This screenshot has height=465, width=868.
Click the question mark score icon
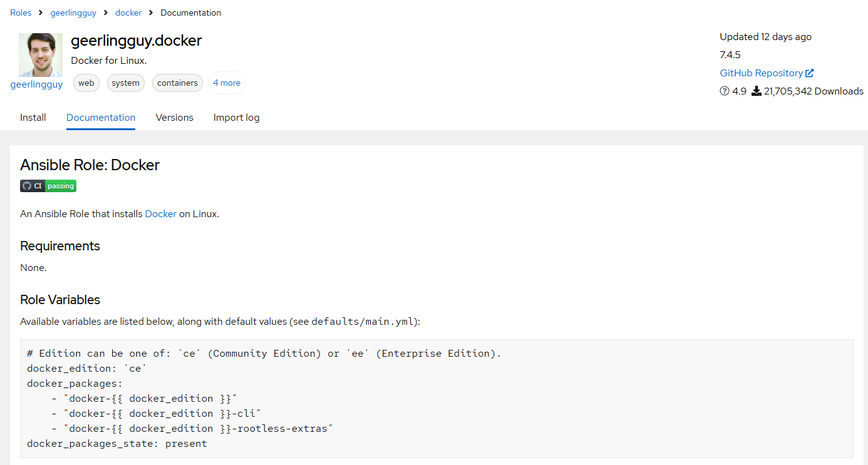(725, 91)
